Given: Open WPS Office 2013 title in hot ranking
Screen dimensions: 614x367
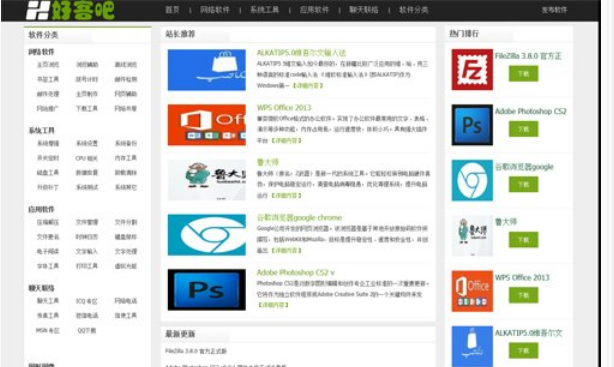Looking at the screenshot, I should coord(522,278).
